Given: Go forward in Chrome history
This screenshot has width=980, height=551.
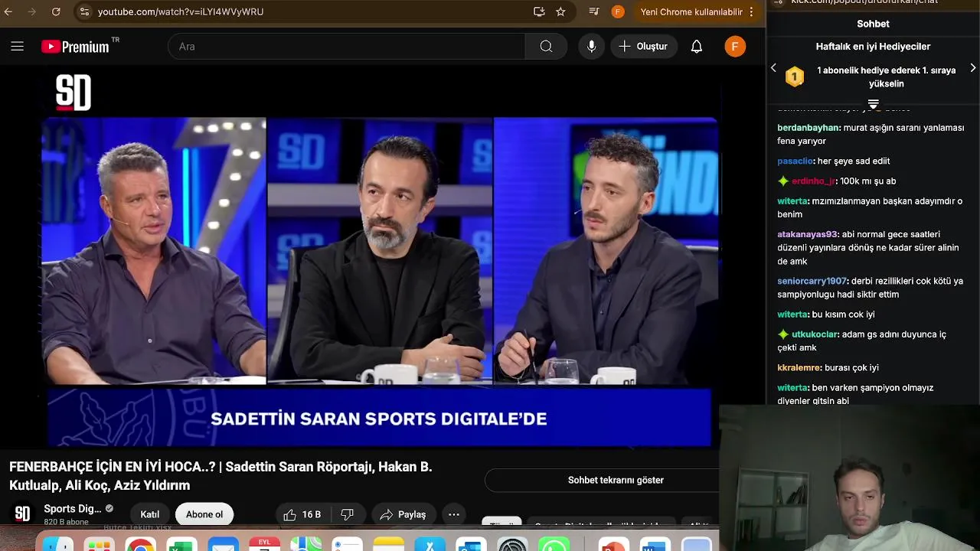Looking at the screenshot, I should pos(32,11).
